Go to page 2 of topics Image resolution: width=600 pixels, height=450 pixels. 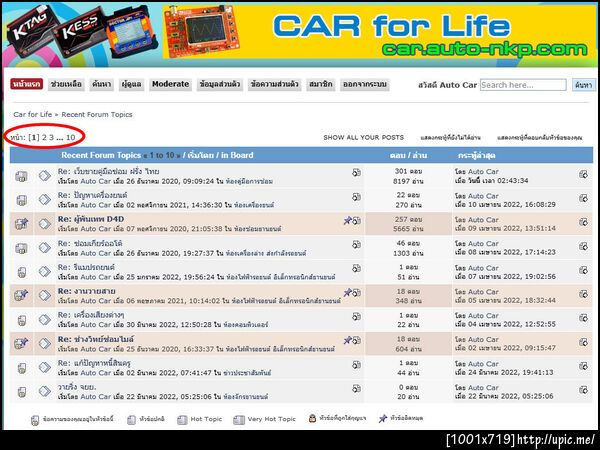coord(44,137)
